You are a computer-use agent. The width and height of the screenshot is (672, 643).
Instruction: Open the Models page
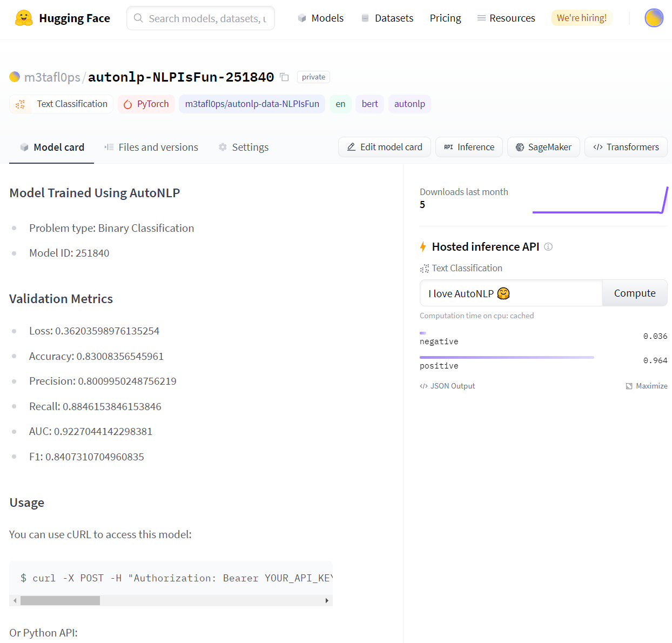320,18
